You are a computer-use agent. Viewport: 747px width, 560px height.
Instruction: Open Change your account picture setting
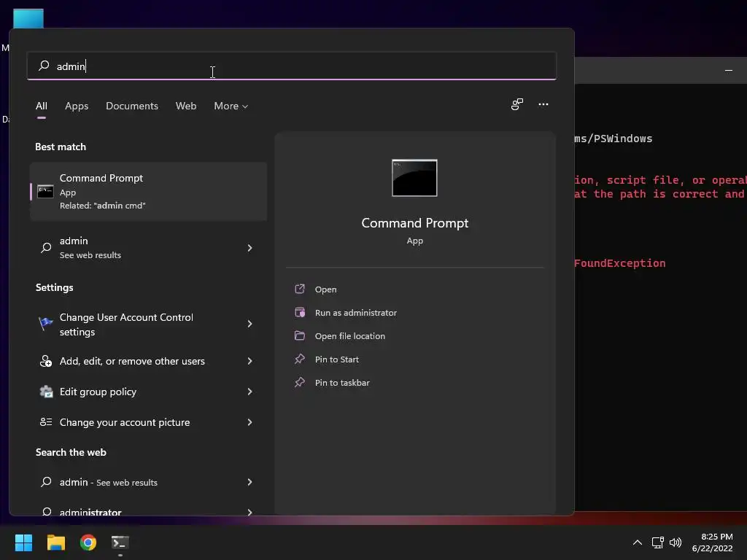(x=149, y=422)
